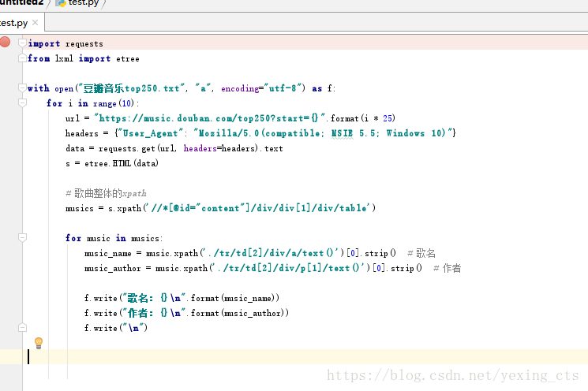
Task: Click f.write line containing 作者 string
Action: 186,313
